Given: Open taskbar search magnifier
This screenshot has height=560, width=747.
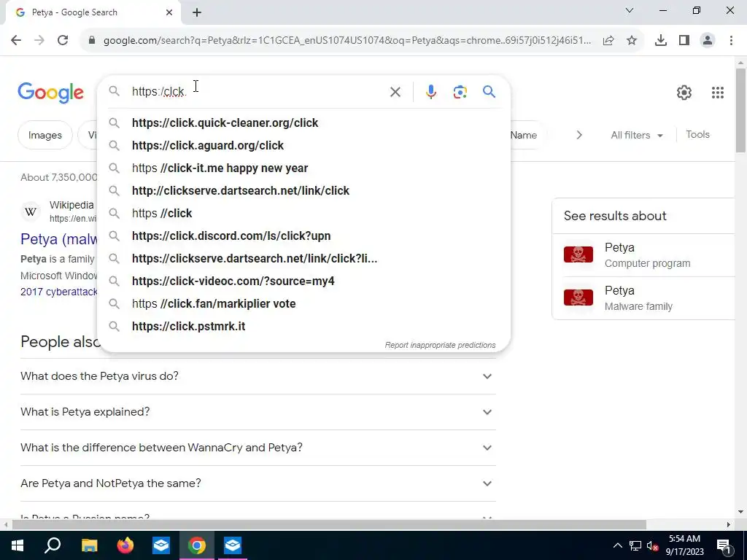Looking at the screenshot, I should (x=53, y=545).
